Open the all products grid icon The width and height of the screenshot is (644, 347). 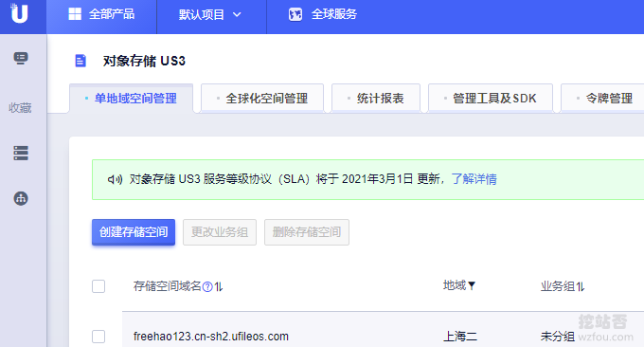(75, 14)
